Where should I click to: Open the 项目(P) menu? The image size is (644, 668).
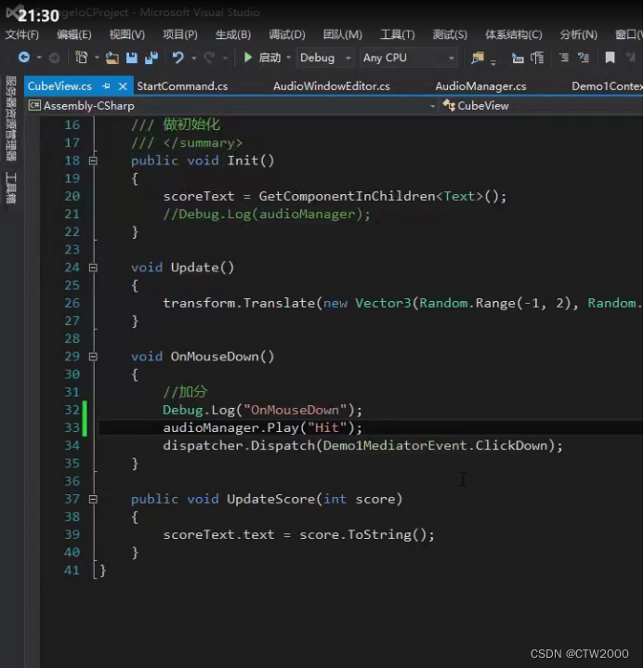coord(180,34)
